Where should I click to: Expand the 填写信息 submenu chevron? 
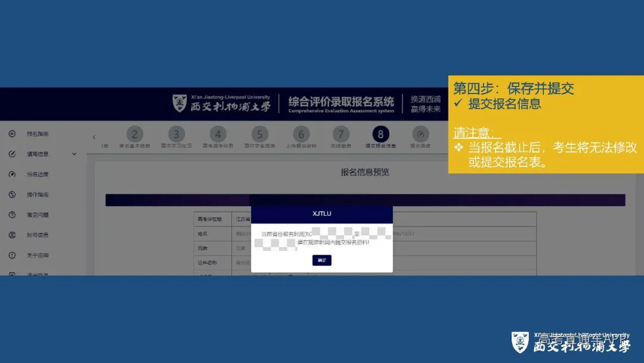pos(74,154)
